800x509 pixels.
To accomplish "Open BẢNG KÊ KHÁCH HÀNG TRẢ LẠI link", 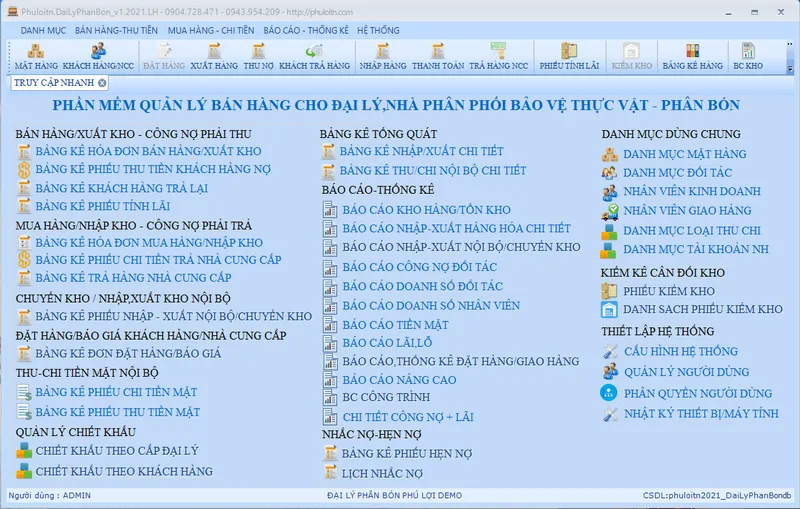I will coord(121,188).
